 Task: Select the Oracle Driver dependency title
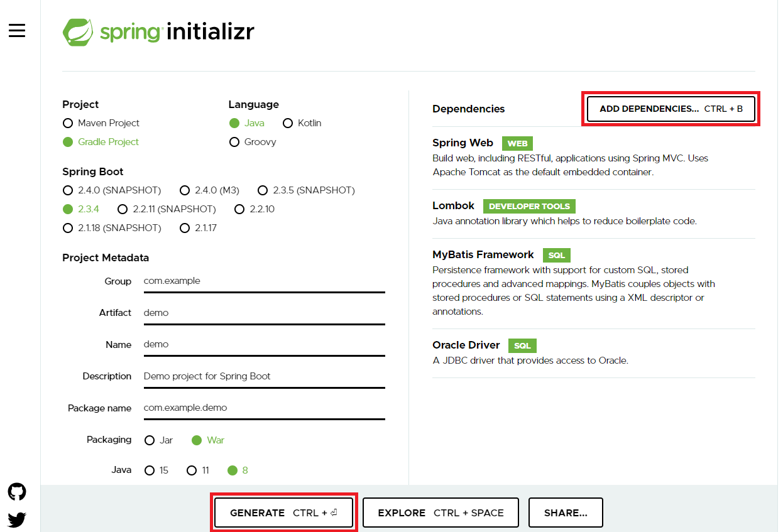[x=466, y=345]
